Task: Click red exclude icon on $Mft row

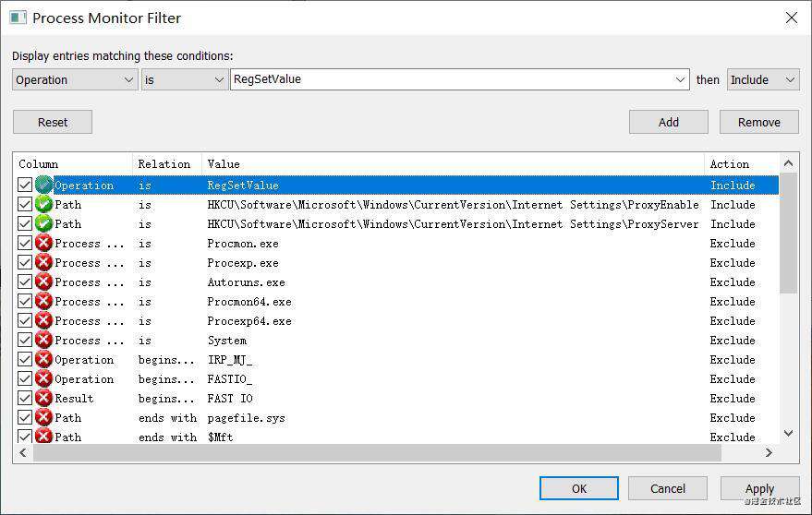Action: coord(44,437)
